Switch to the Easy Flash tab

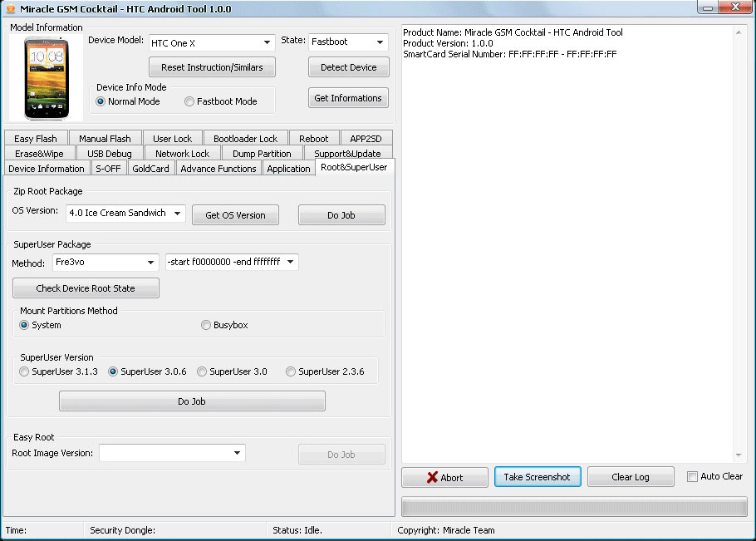(x=36, y=139)
